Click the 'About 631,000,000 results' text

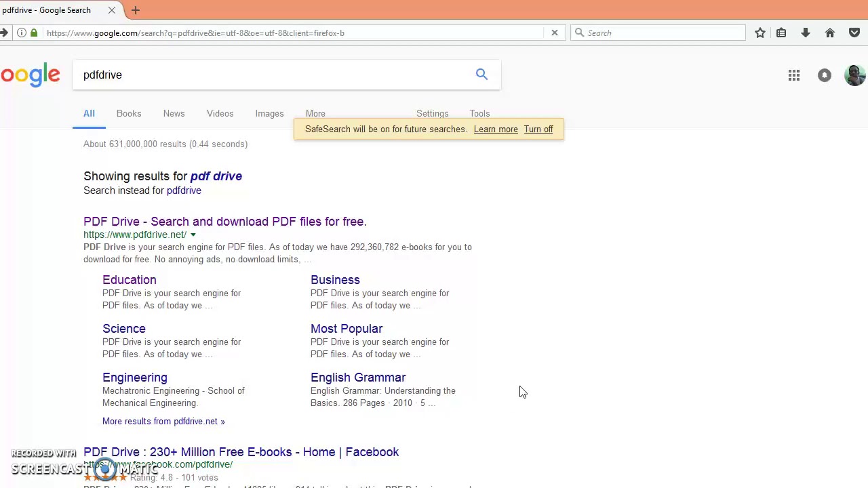point(135,144)
